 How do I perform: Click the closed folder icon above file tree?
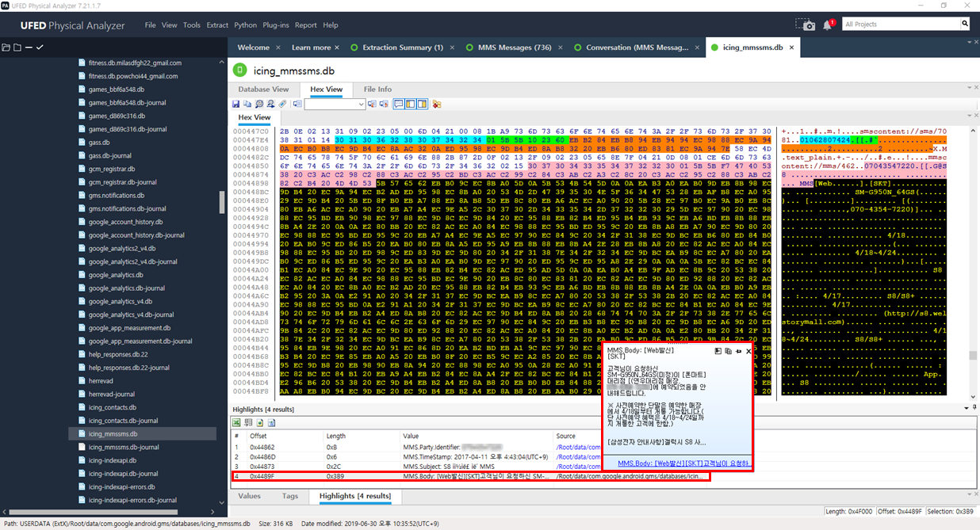(17, 48)
